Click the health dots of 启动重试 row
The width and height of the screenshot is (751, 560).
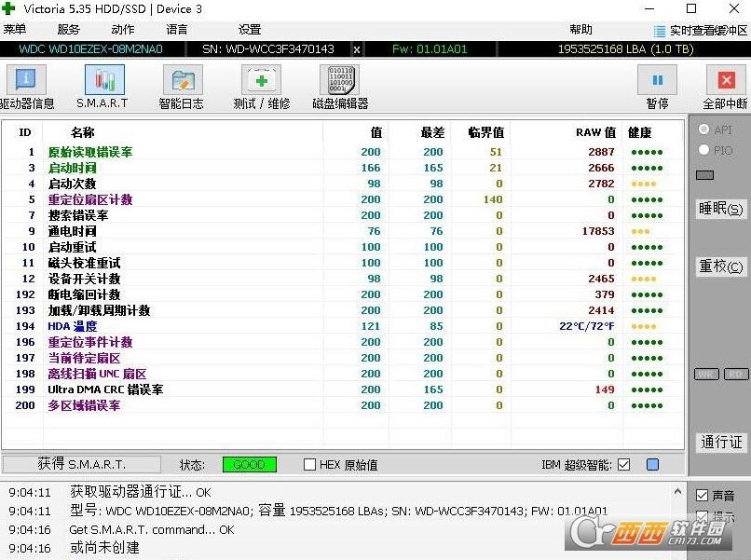pyautogui.click(x=647, y=247)
